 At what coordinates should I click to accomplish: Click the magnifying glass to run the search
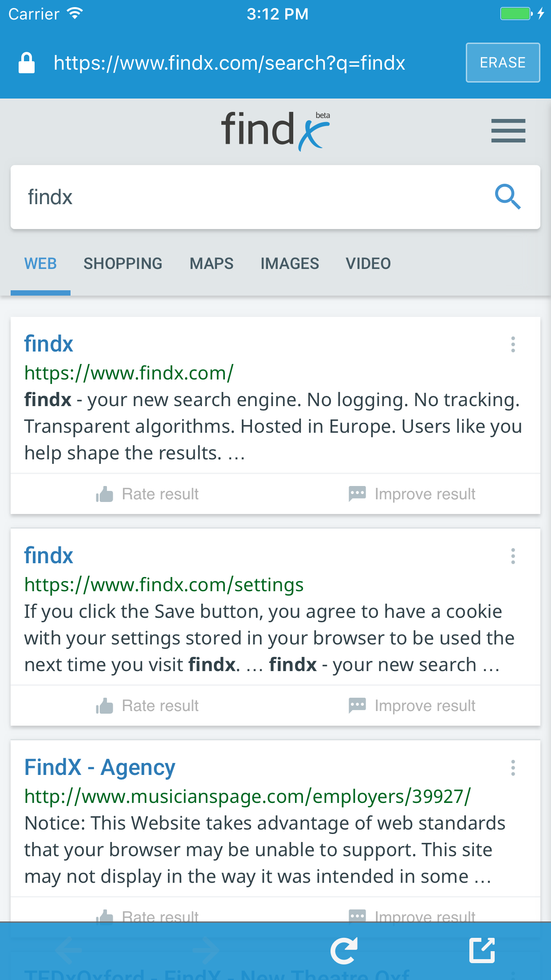(507, 197)
